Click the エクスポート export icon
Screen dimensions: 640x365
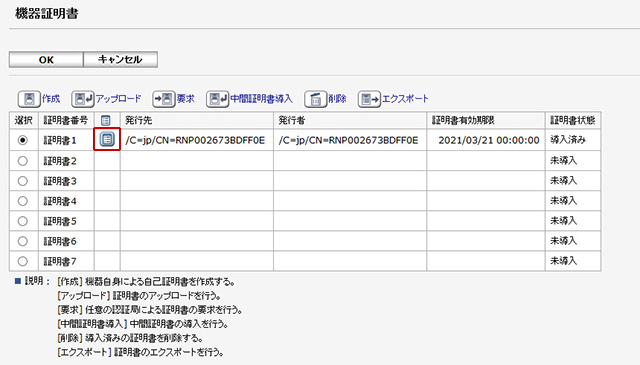point(369,99)
